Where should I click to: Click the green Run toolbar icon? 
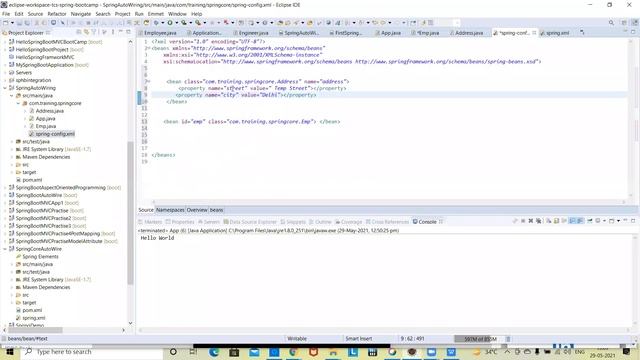click(x=170, y=23)
